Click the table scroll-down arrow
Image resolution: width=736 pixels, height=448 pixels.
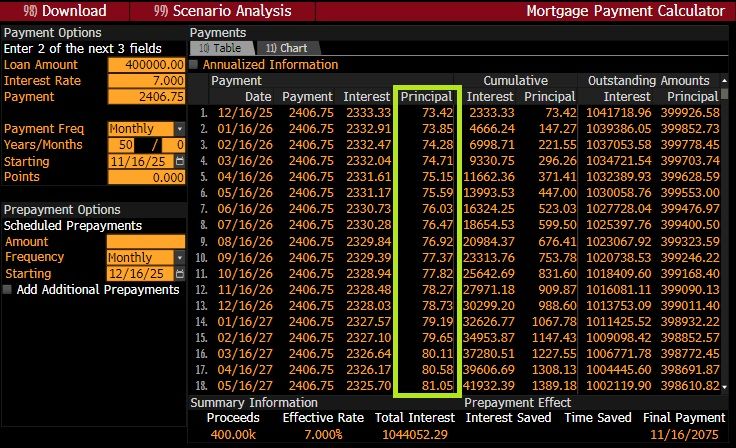click(727, 385)
